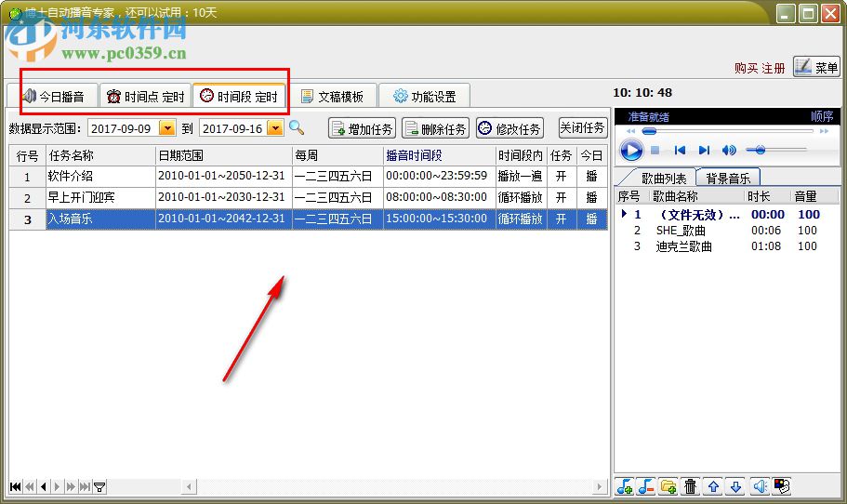Click the 顺序 play mode label
Screen dimensions: 847x504
tap(822, 116)
